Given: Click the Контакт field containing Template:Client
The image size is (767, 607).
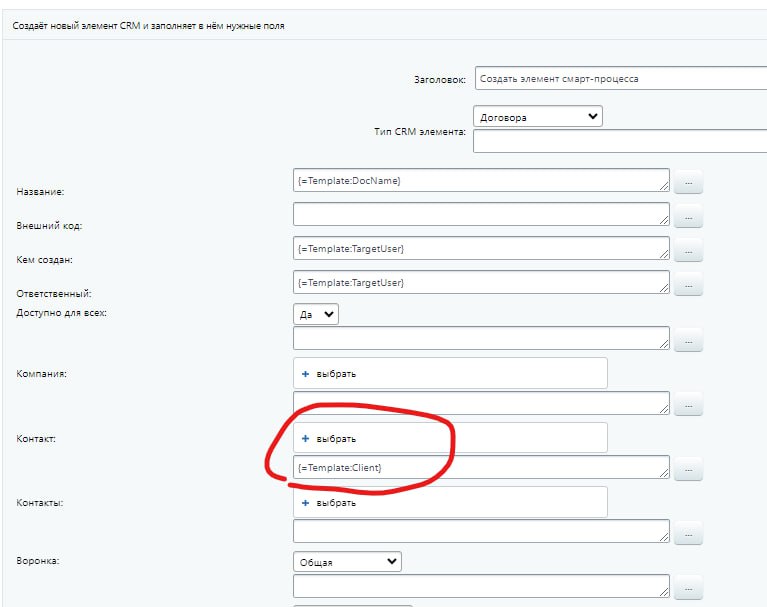Looking at the screenshot, I should [481, 467].
